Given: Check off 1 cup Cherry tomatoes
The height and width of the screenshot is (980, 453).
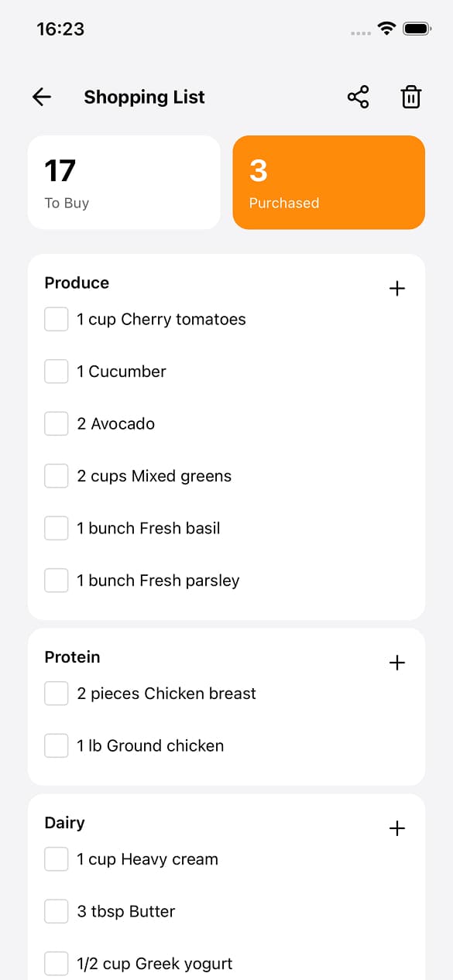Looking at the screenshot, I should (56, 319).
